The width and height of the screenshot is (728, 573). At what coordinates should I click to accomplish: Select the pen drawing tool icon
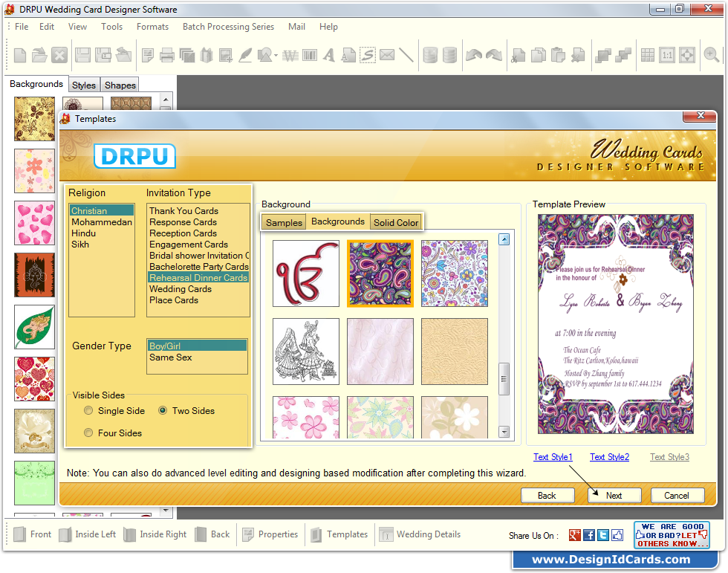245,55
